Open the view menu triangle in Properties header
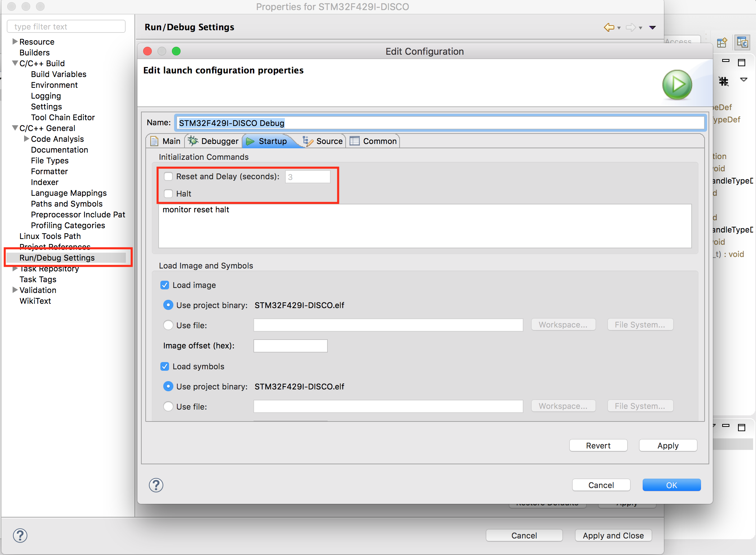The height and width of the screenshot is (555, 756). [652, 28]
